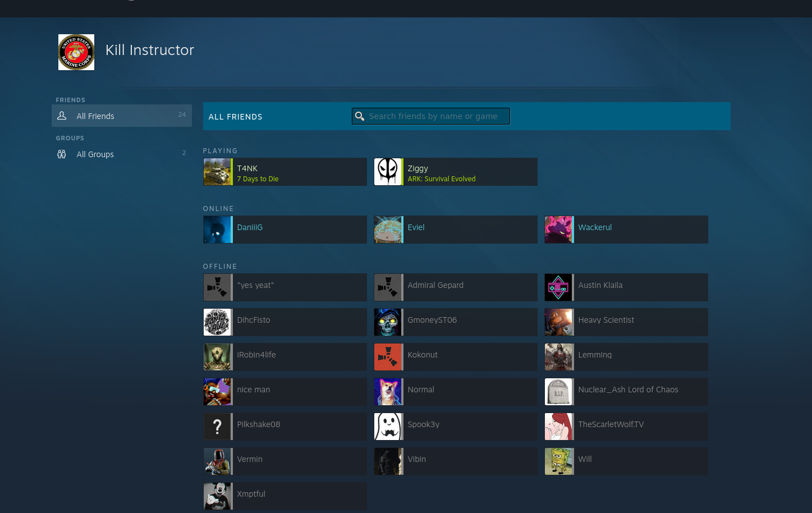The width and height of the screenshot is (812, 513).
Task: Open DihcFisto's black-and-white avatar
Action: click(x=217, y=322)
